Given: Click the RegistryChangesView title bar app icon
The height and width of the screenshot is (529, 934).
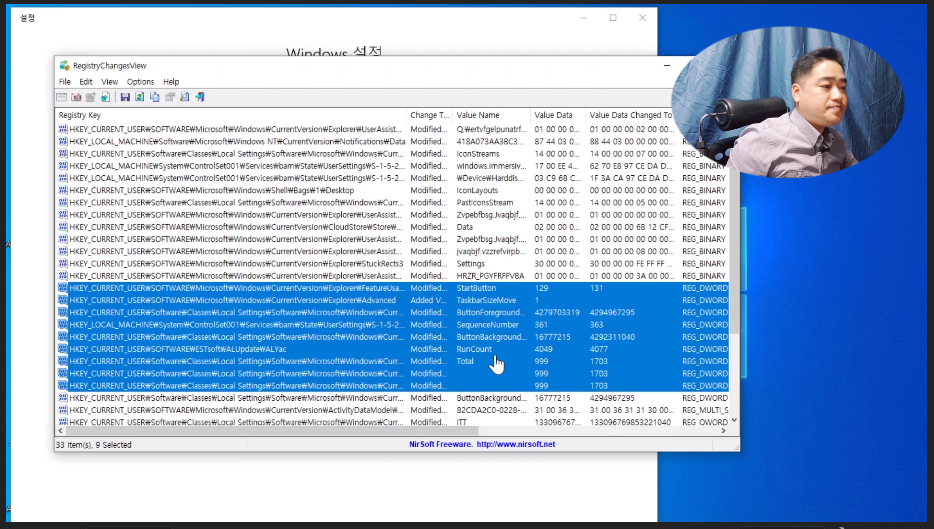Looking at the screenshot, I should coord(64,66).
